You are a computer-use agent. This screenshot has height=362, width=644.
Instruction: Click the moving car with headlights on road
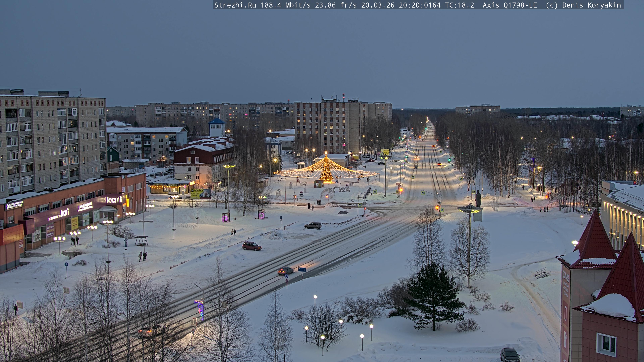pos(285,270)
